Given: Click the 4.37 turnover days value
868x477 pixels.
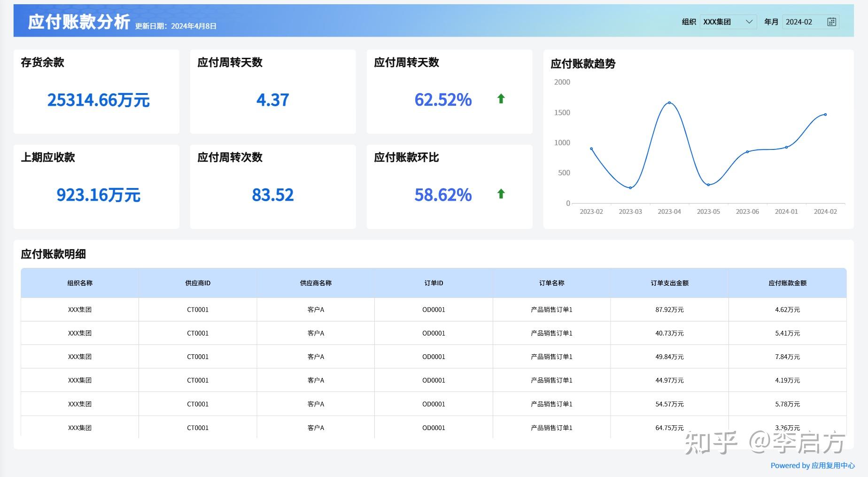Looking at the screenshot, I should coord(272,100).
